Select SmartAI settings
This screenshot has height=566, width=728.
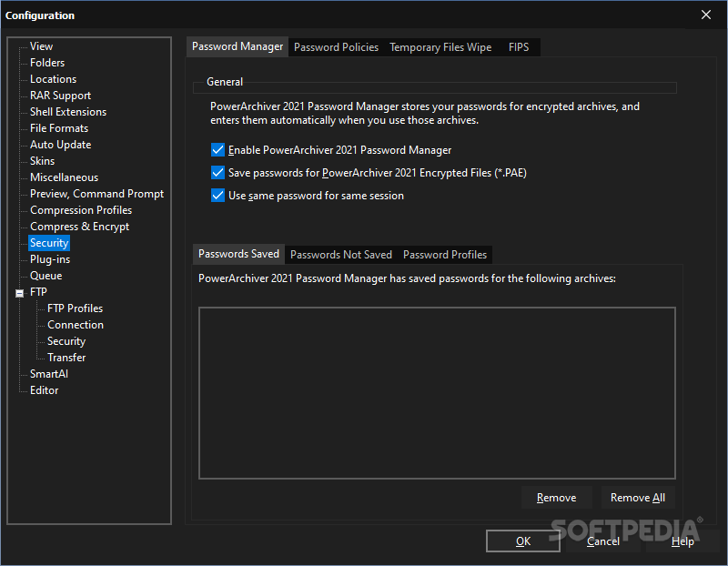click(49, 374)
